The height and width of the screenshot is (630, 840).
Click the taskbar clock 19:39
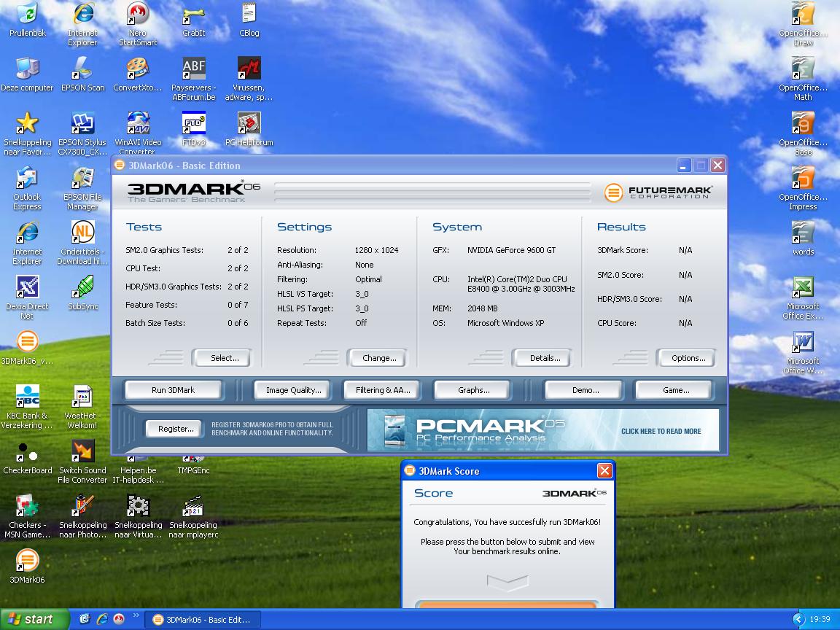click(820, 619)
